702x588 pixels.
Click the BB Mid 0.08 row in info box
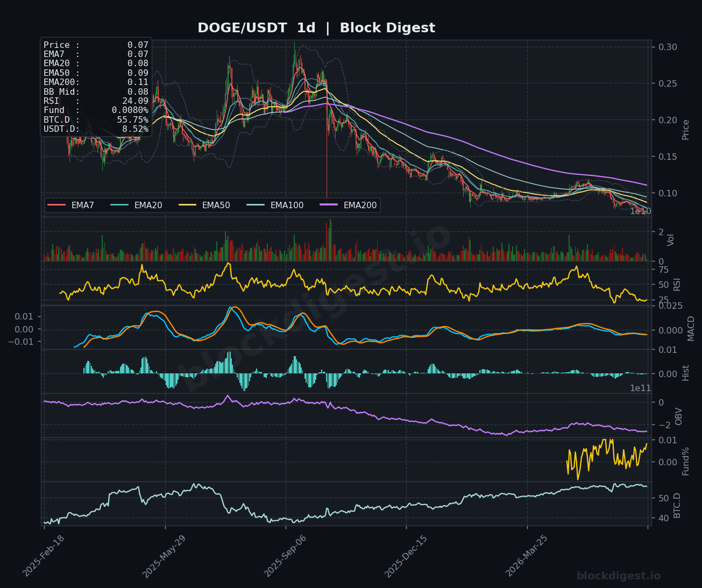pyautogui.click(x=96, y=92)
